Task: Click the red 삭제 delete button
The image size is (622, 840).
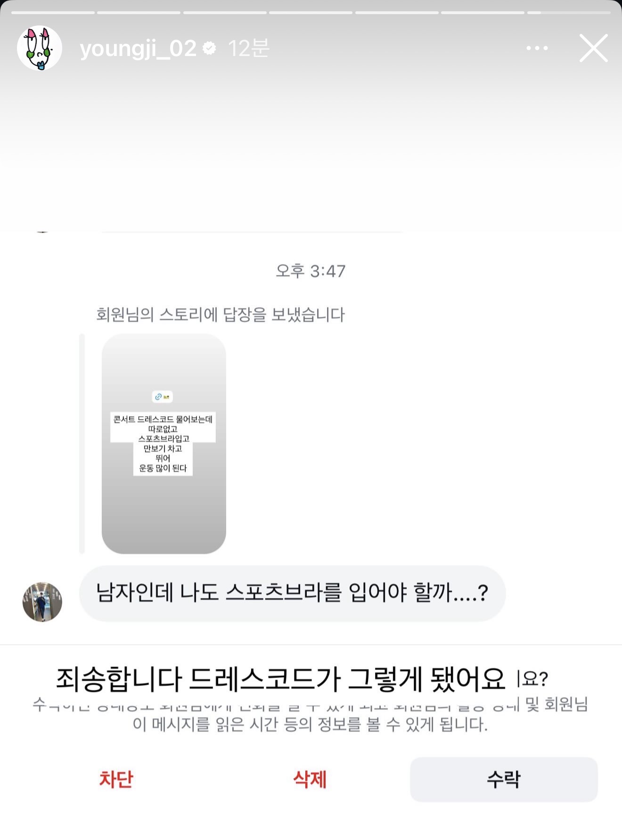Action: 310,779
